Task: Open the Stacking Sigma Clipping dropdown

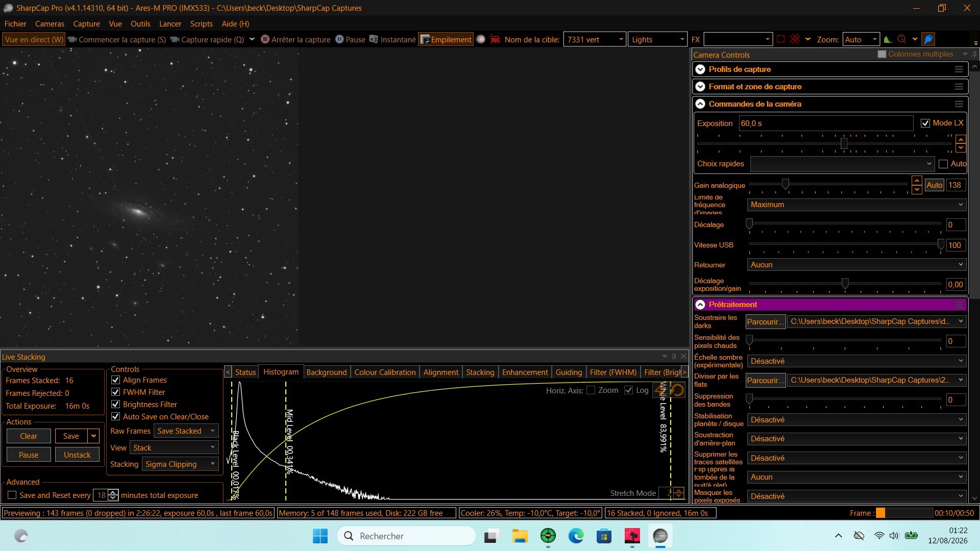Action: [x=180, y=464]
